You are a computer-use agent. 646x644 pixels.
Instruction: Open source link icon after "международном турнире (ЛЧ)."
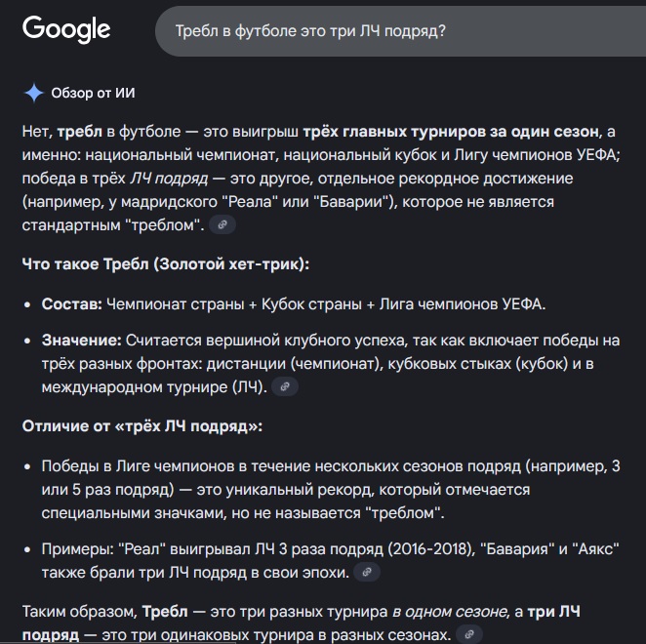[x=284, y=386]
